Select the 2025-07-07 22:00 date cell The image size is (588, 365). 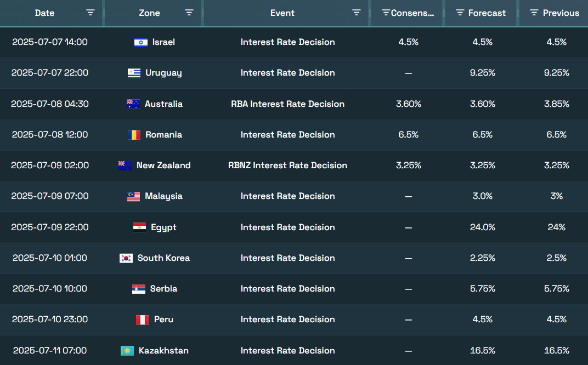coord(50,73)
